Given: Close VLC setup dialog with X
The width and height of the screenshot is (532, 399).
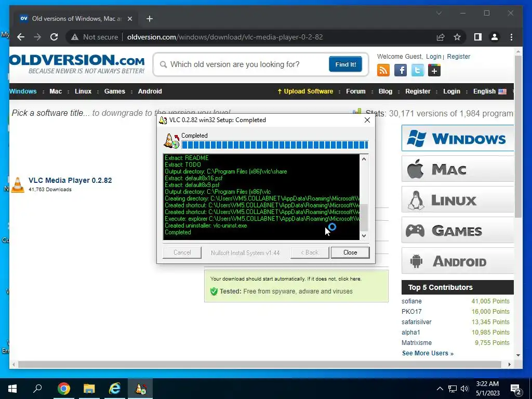Looking at the screenshot, I should (x=367, y=120).
